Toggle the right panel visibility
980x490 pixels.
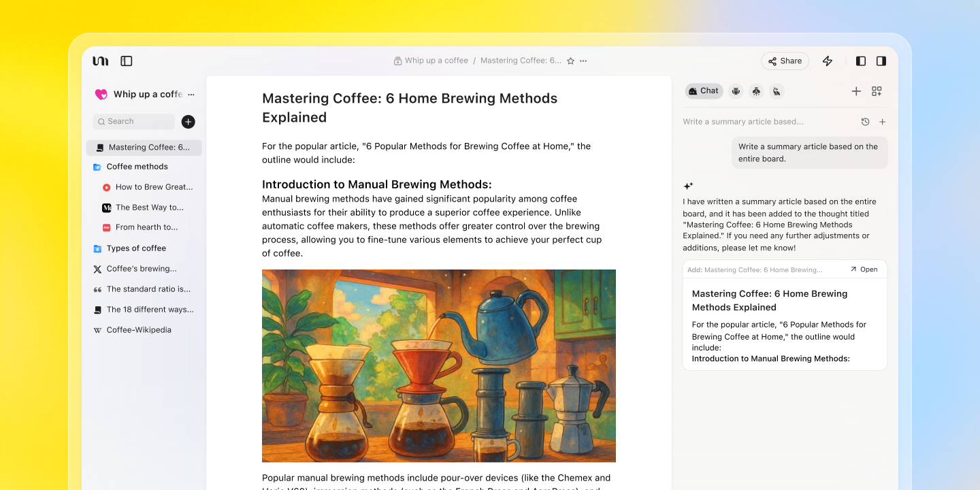point(881,61)
